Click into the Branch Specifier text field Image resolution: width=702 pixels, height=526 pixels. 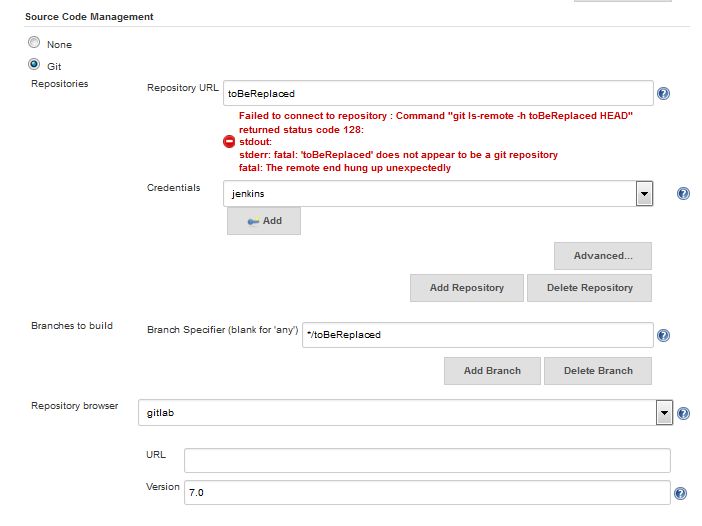pyautogui.click(x=477, y=335)
